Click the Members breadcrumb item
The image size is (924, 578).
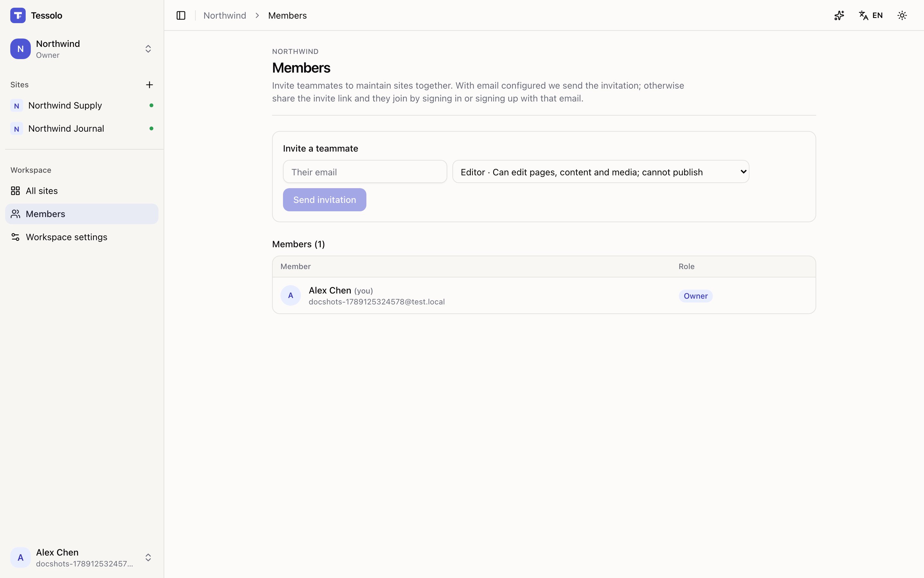tap(287, 15)
